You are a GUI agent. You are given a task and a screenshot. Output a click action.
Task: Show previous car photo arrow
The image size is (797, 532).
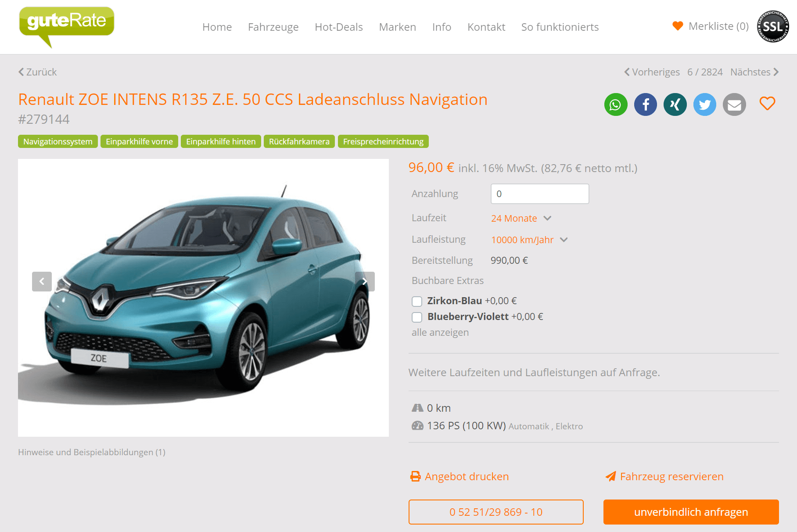[x=42, y=281]
